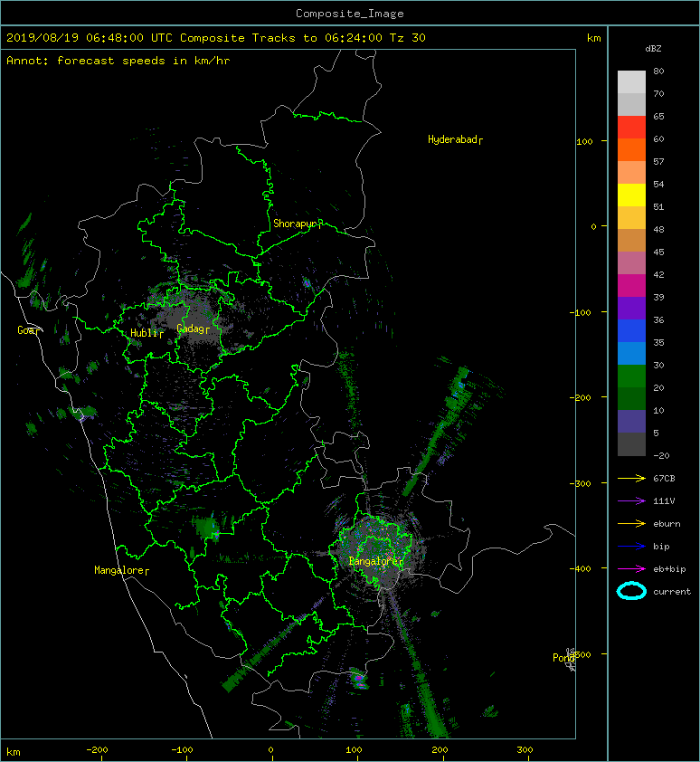The width and height of the screenshot is (700, 762).
Task: Click the Hubli city label
Action: (147, 333)
